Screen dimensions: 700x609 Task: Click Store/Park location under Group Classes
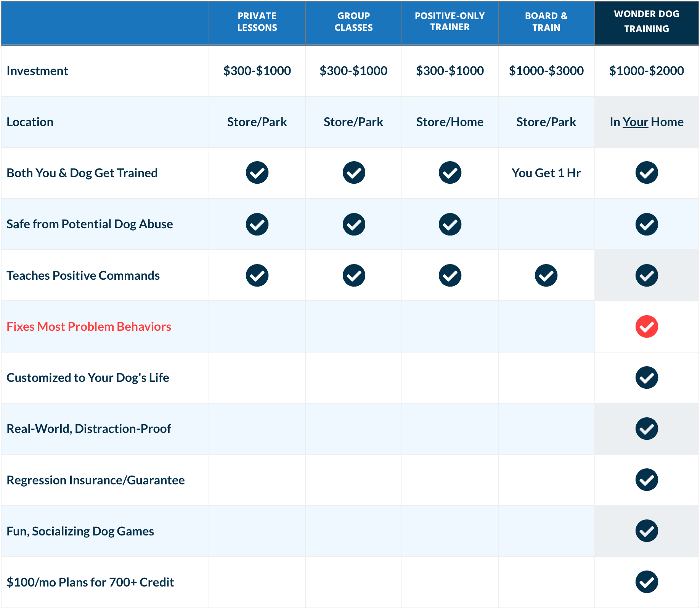[x=353, y=122]
